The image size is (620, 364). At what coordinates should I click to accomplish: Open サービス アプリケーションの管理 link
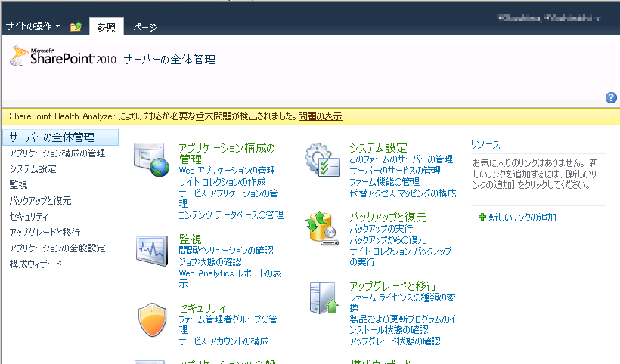228,198
